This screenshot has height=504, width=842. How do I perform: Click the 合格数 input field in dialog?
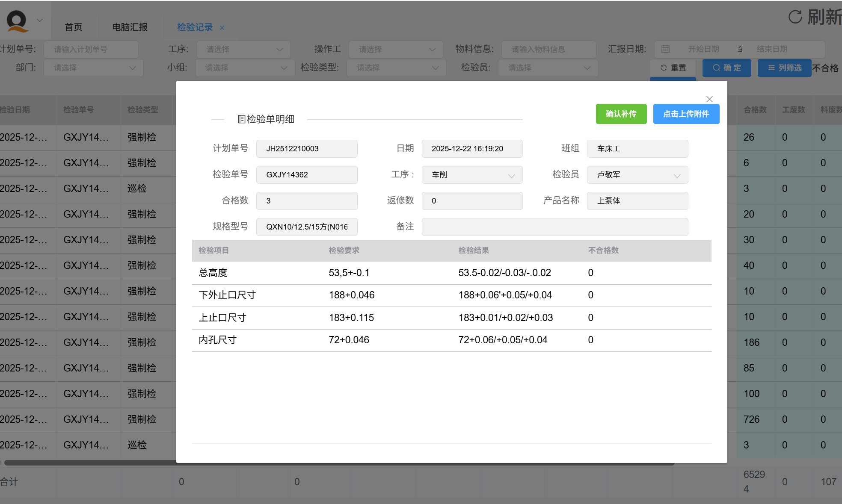click(306, 201)
